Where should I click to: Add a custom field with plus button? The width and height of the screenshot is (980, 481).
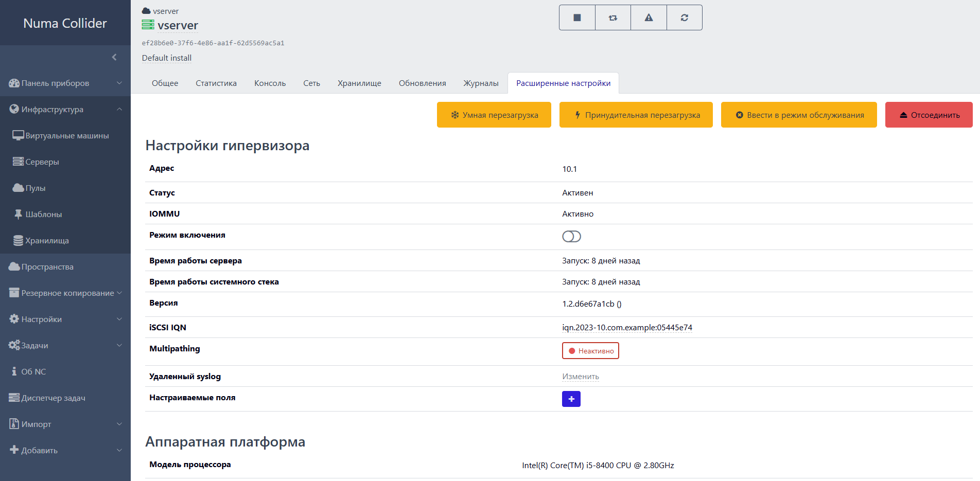(x=571, y=399)
